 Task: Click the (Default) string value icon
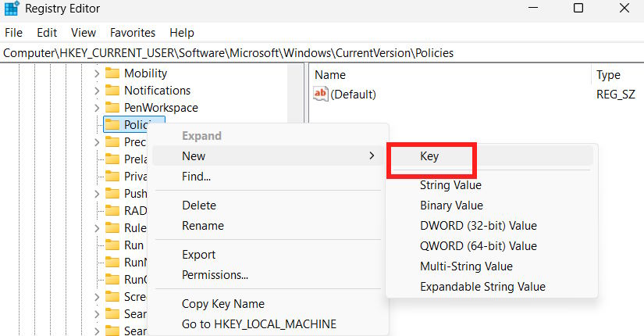pos(320,95)
